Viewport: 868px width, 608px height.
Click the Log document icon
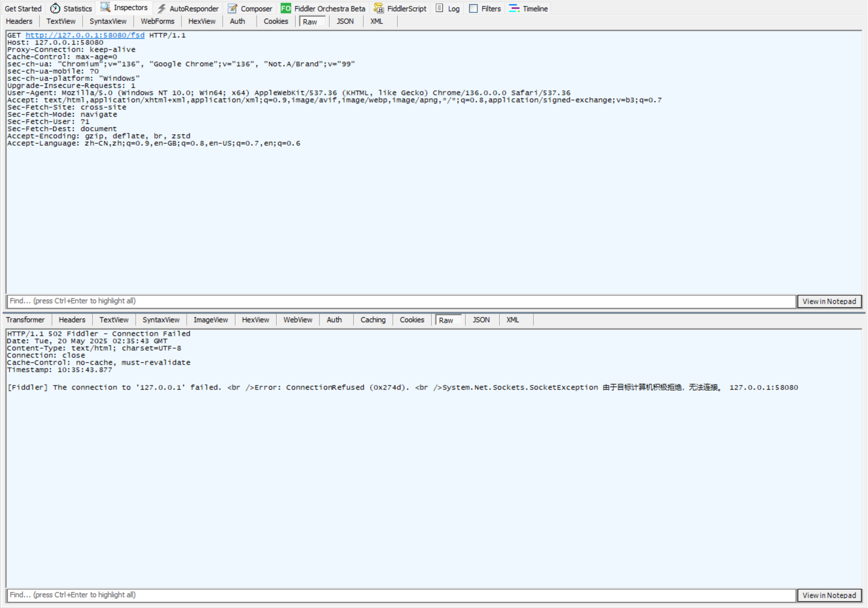[440, 8]
